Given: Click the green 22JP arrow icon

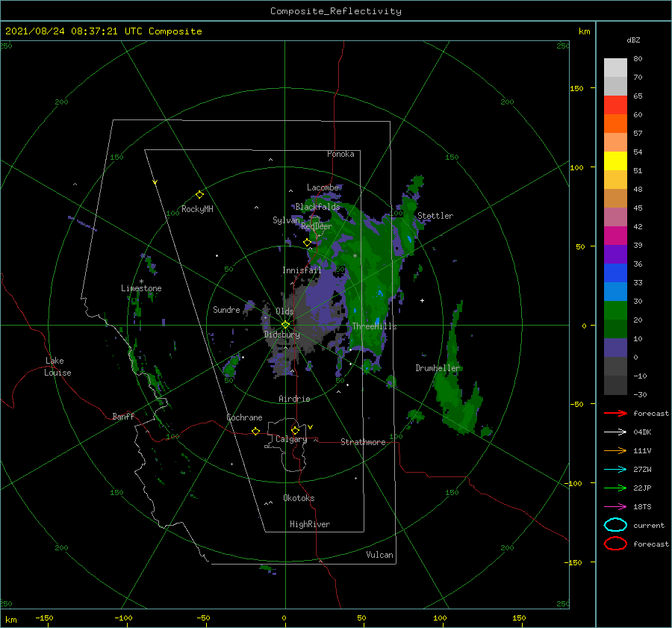Looking at the screenshot, I should click(x=615, y=488).
